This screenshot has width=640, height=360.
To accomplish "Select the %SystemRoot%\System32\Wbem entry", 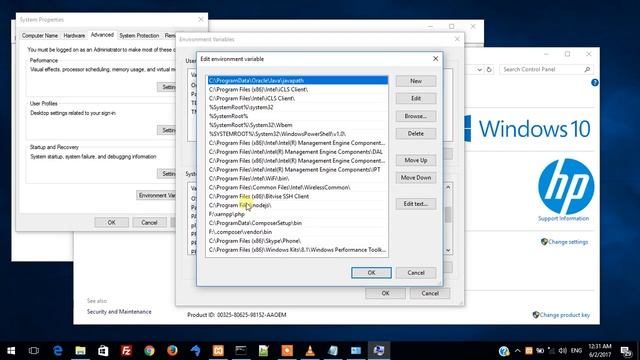I will point(298,125).
